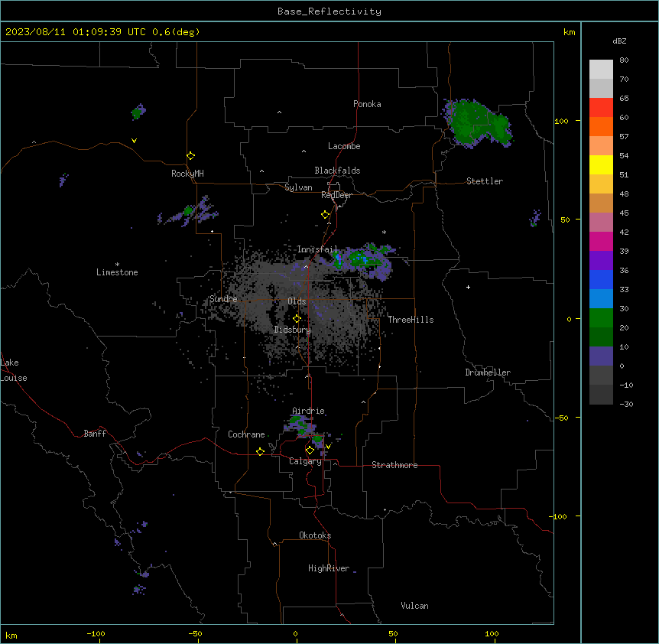Click the Ponoka city label
Screen dimensions: 659x644
pyautogui.click(x=367, y=104)
